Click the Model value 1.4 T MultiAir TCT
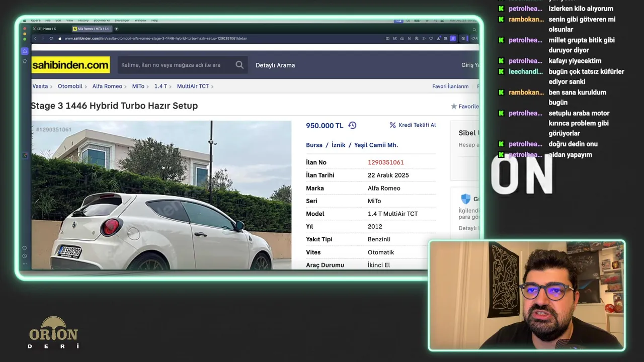Image resolution: width=644 pixels, height=362 pixels. [x=393, y=214]
